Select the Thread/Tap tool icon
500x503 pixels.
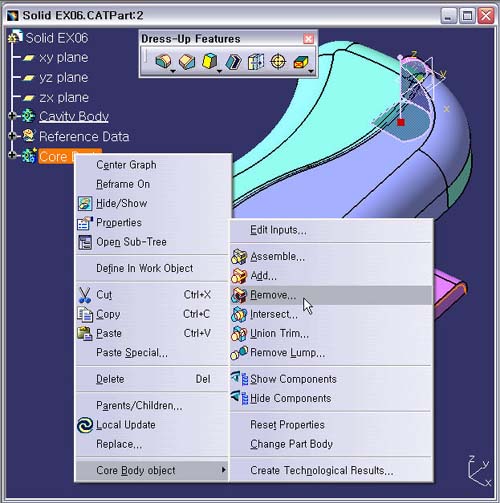278,62
